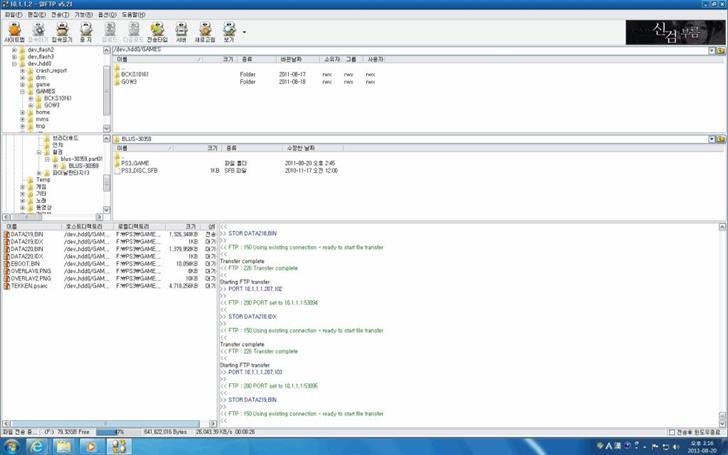Viewport: 728px width, 455px height.
Task: Open the toolbar overflow dropdown arrow
Action: 244,32
